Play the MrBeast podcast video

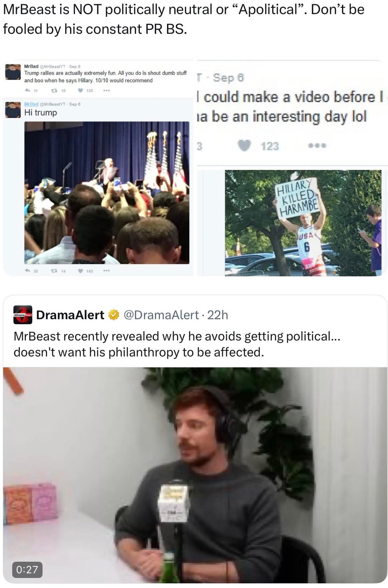tap(195, 475)
